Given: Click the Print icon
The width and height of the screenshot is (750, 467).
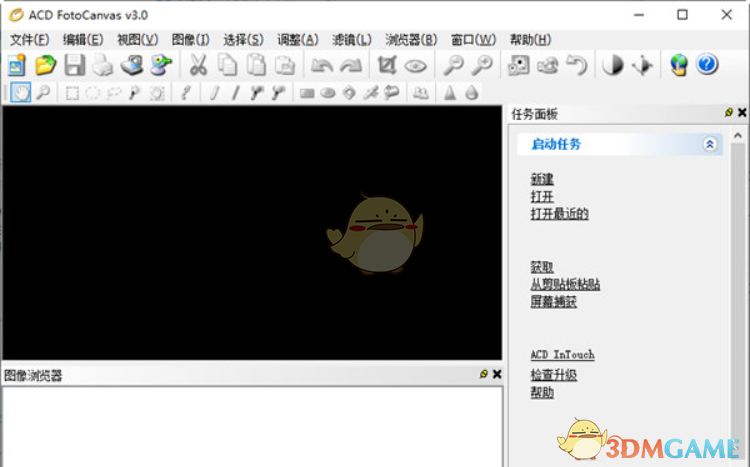Looking at the screenshot, I should [103, 65].
